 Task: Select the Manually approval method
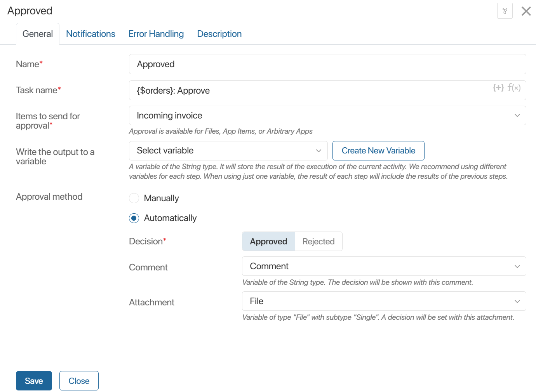click(134, 198)
